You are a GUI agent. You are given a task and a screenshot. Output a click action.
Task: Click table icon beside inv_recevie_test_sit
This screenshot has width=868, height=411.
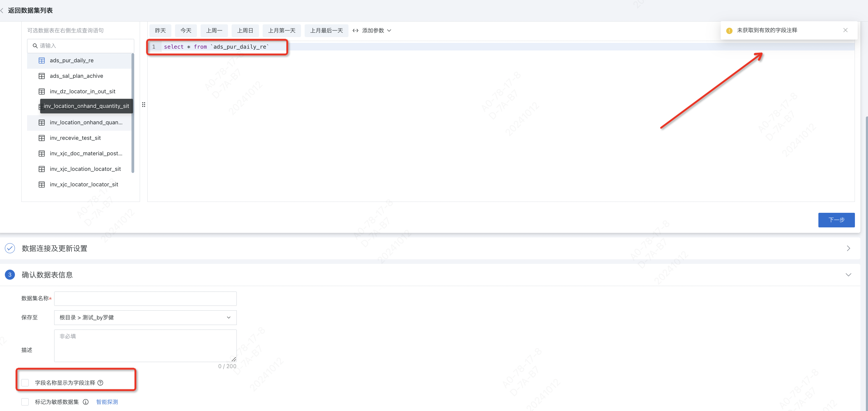coord(42,138)
